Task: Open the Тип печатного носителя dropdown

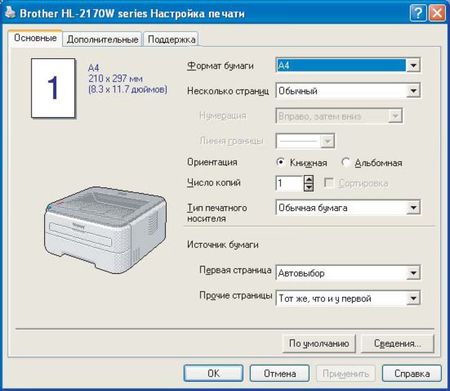Action: click(348, 208)
